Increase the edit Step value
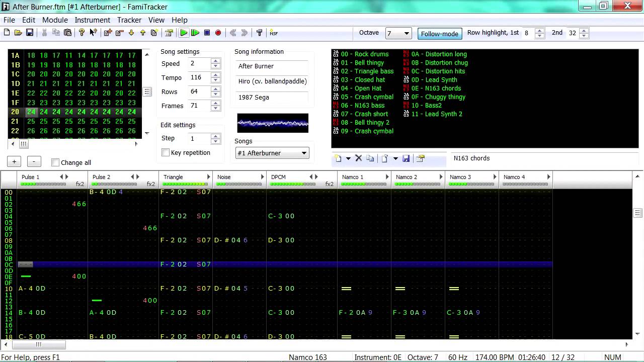The height and width of the screenshot is (362, 644). pos(216,136)
